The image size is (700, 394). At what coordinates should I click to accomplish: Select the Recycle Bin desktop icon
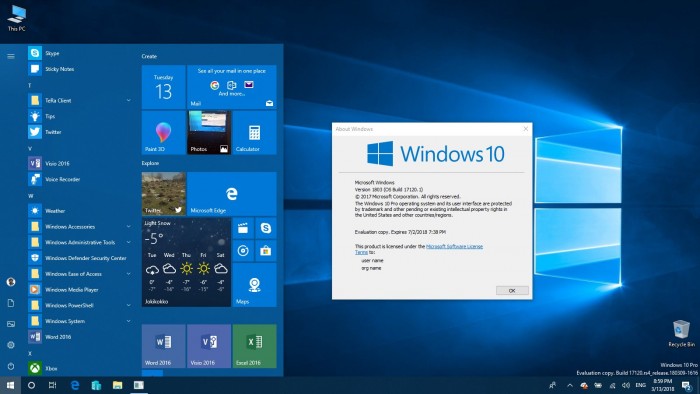point(681,334)
